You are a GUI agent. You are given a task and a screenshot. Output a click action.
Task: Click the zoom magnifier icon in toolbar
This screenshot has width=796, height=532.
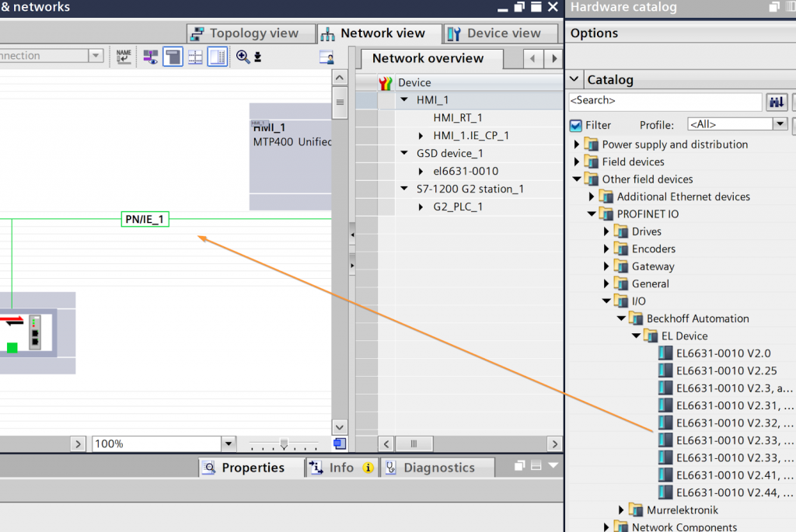pos(243,57)
